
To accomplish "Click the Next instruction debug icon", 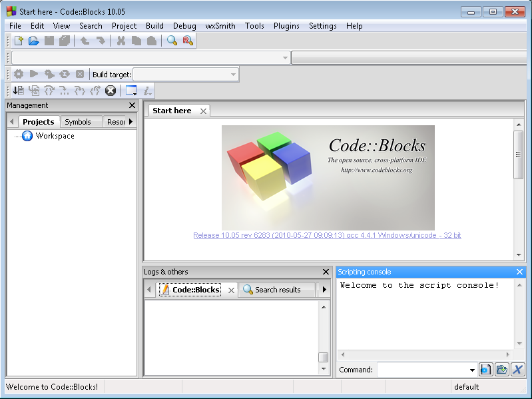I will [x=65, y=91].
